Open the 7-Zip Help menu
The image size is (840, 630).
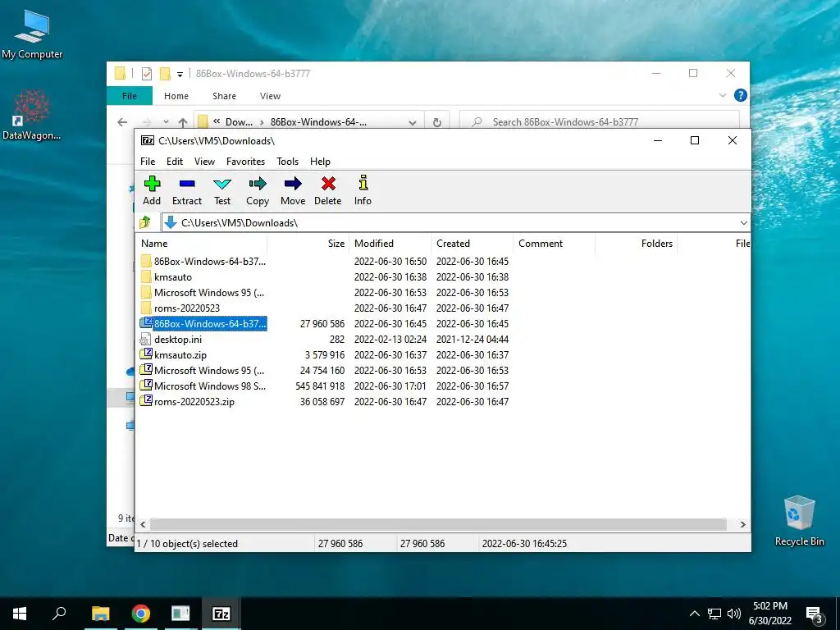tap(320, 162)
